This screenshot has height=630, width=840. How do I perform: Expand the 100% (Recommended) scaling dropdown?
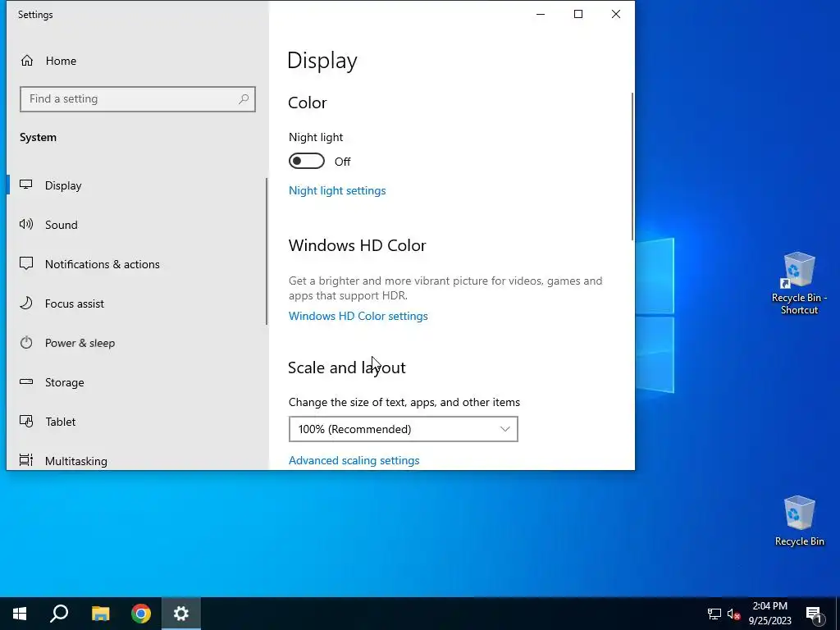[x=404, y=429]
